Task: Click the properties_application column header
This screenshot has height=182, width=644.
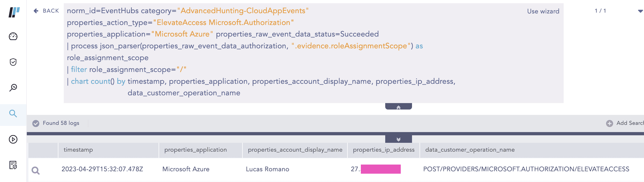Action: (195, 150)
